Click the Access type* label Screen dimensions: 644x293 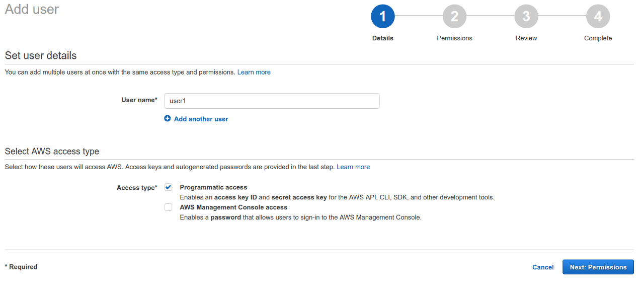[137, 188]
